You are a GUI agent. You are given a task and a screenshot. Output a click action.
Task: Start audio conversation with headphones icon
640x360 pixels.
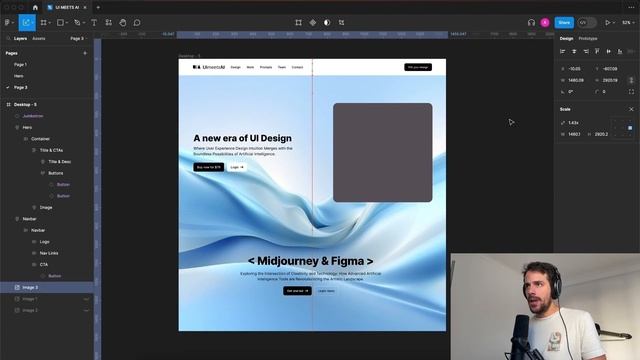pos(531,23)
